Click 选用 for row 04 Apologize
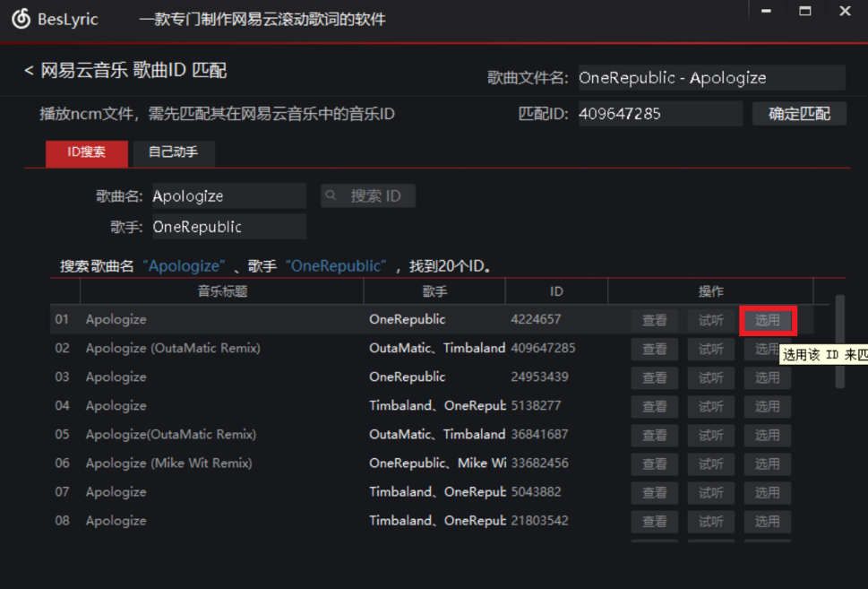 coord(767,406)
